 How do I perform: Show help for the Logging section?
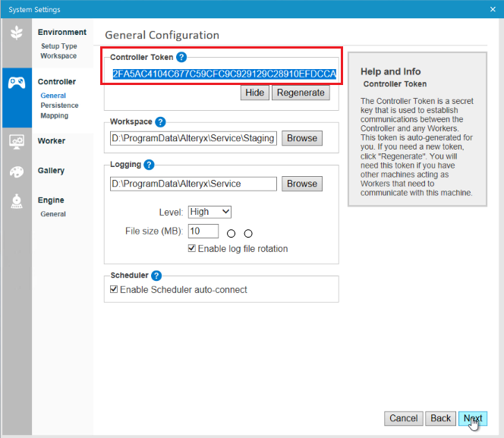click(x=149, y=165)
